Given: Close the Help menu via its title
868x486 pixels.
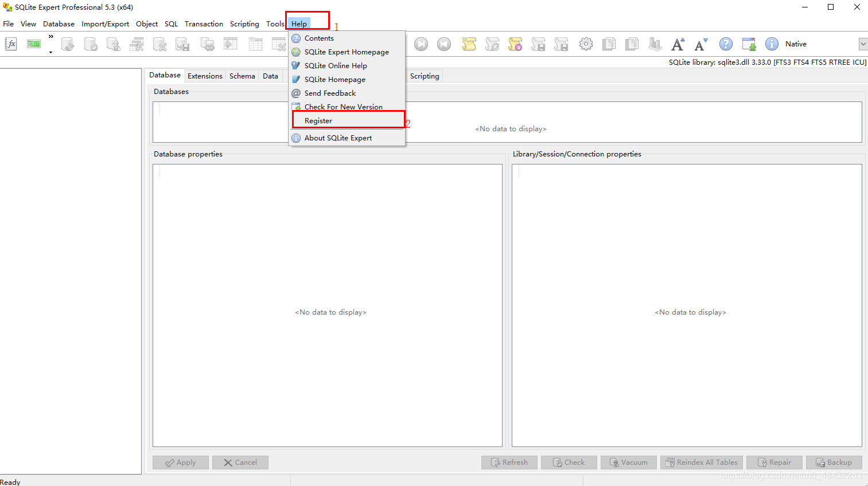Looking at the screenshot, I should [299, 24].
